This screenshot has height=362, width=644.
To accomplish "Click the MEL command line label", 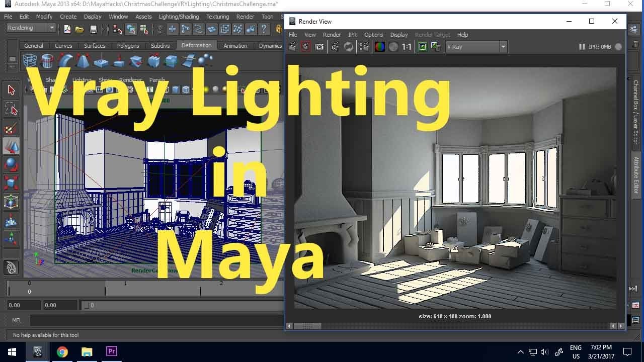I will tap(17, 320).
